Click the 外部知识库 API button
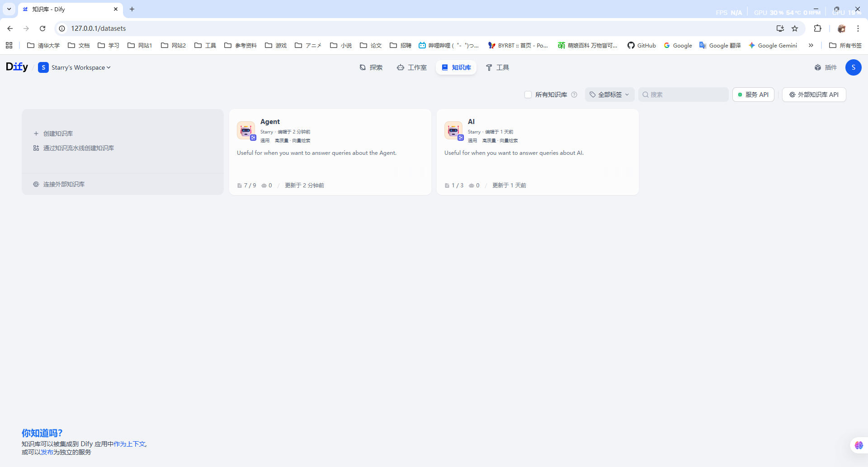Screen dimensions: 868x467 tap(814, 95)
